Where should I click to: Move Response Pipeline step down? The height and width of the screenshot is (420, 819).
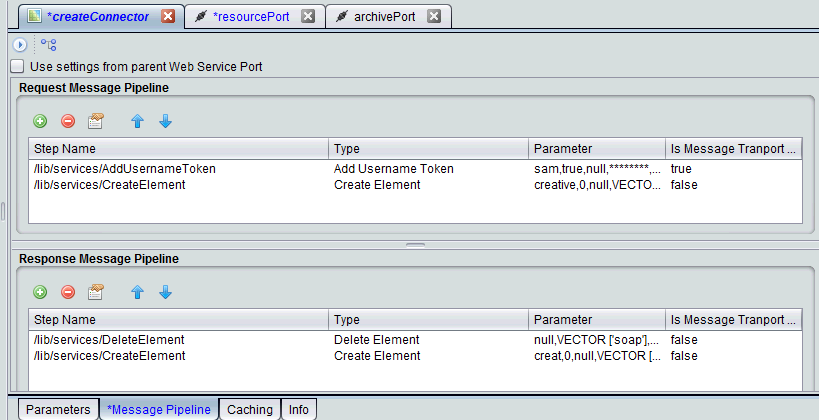pos(166,292)
